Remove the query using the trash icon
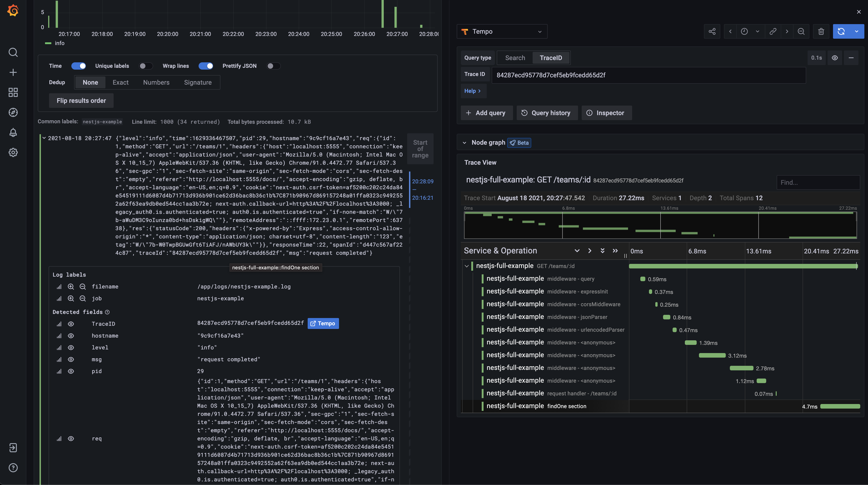868x485 pixels. [x=821, y=31]
